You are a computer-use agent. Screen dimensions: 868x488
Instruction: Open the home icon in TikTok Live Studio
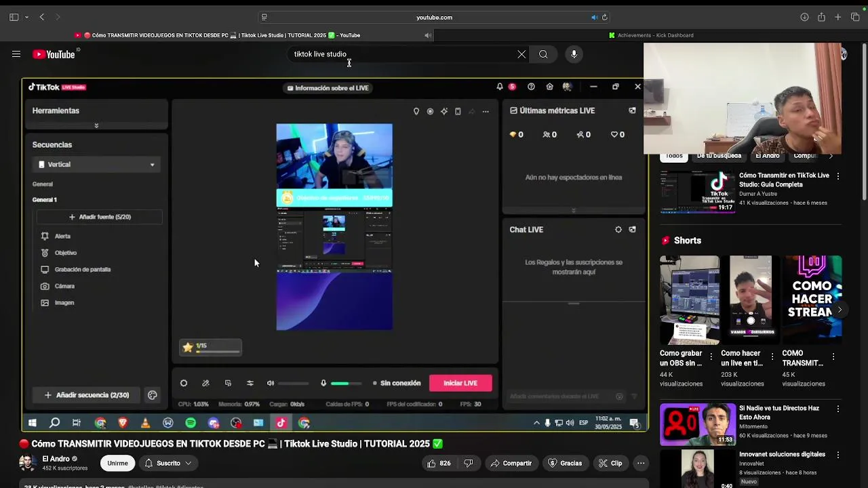point(549,87)
